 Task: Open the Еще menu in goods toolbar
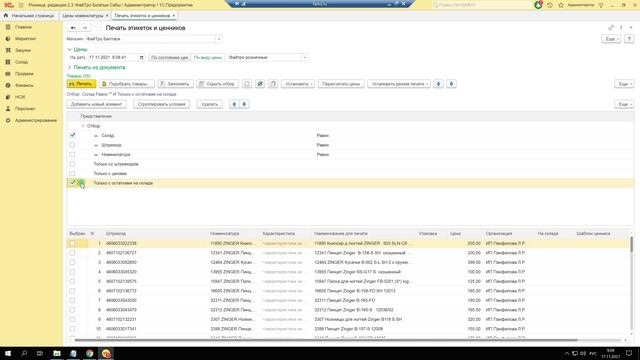(x=624, y=84)
